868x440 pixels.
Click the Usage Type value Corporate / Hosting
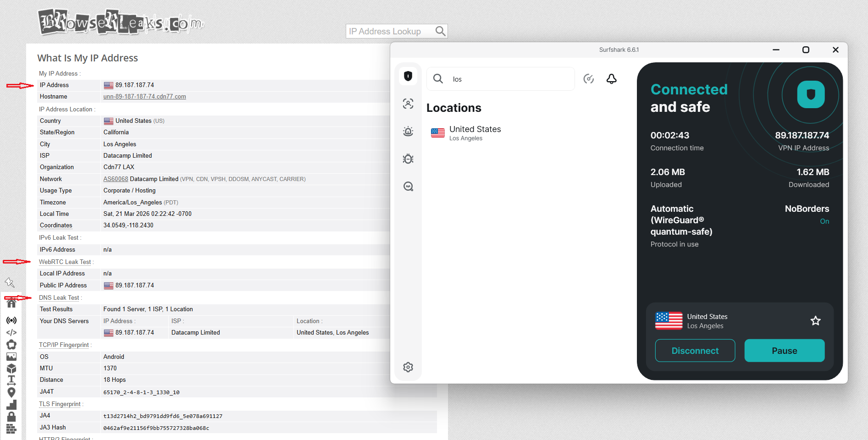129,191
